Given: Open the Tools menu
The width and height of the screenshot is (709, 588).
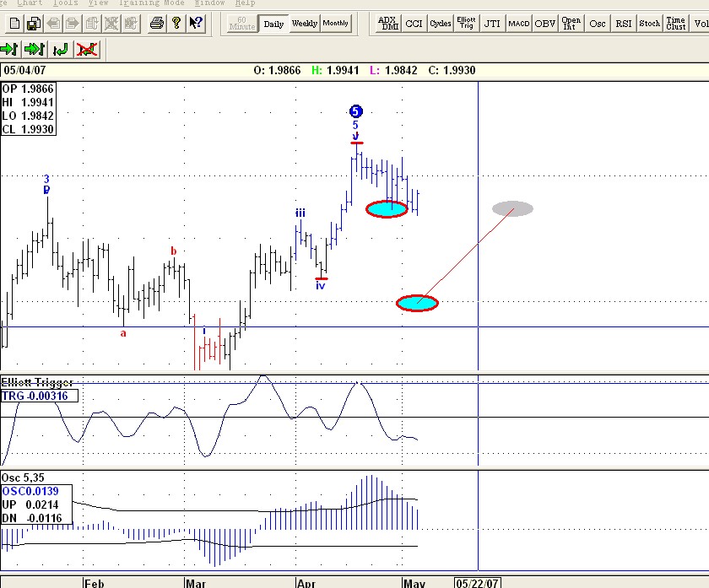Looking at the screenshot, I should 66,3.
